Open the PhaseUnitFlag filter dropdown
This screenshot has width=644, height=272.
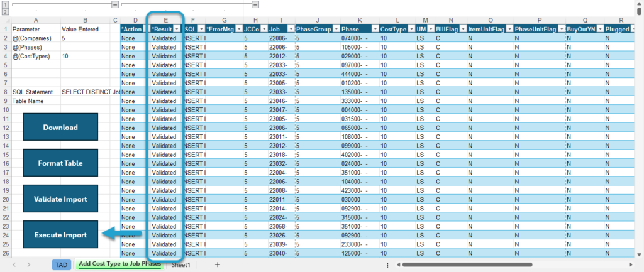click(x=561, y=29)
